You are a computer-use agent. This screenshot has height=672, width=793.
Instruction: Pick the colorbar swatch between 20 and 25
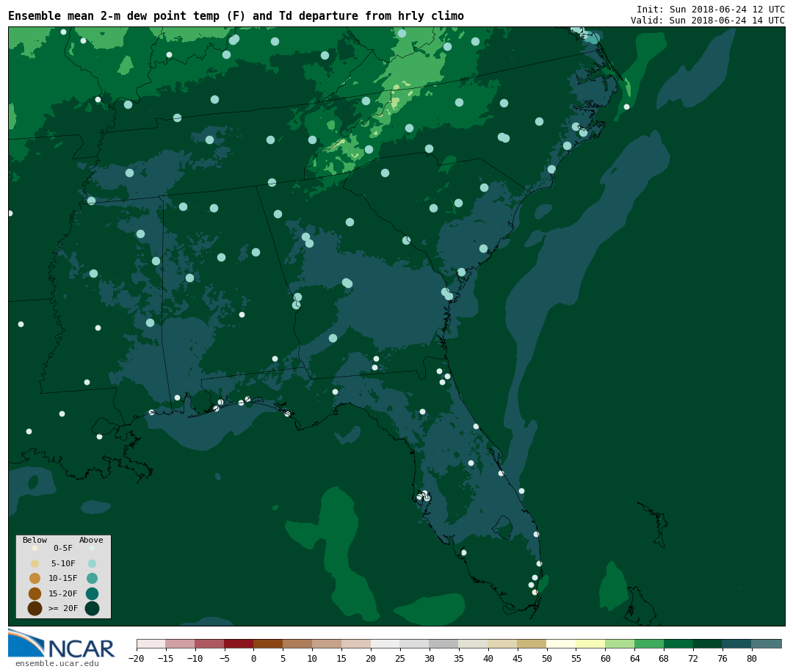(385, 643)
